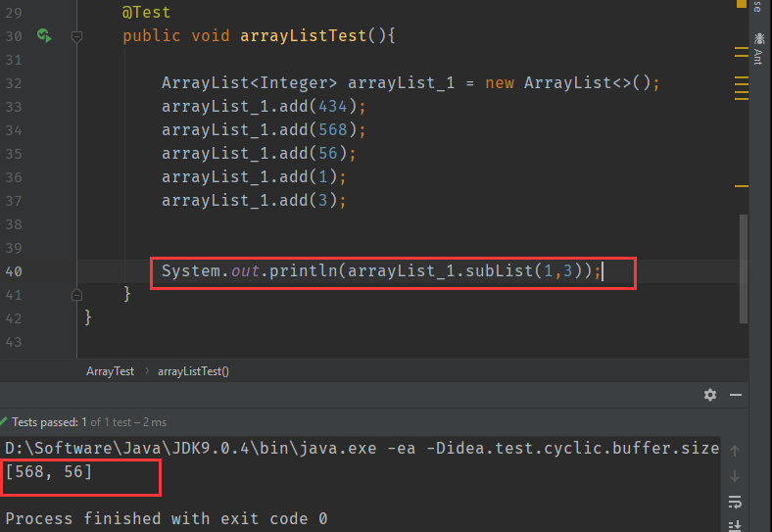Click the down arrow in the console toolbar
Image resolution: width=772 pixels, height=532 pixels.
coord(735,476)
